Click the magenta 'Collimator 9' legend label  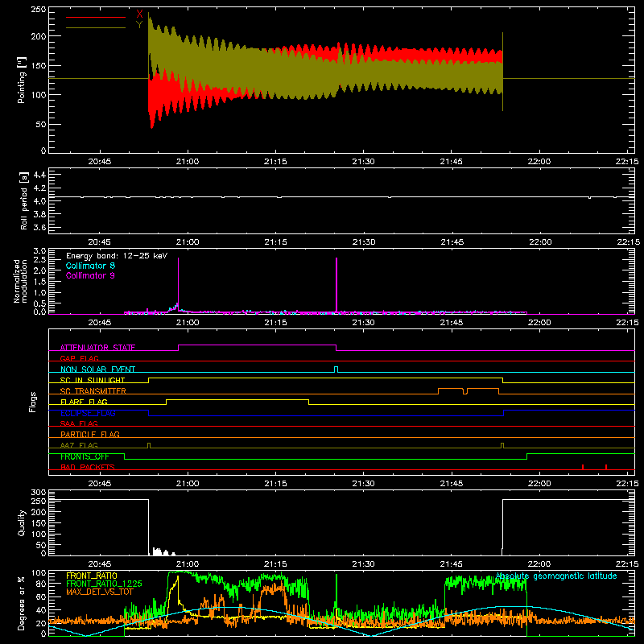pyautogui.click(x=90, y=275)
